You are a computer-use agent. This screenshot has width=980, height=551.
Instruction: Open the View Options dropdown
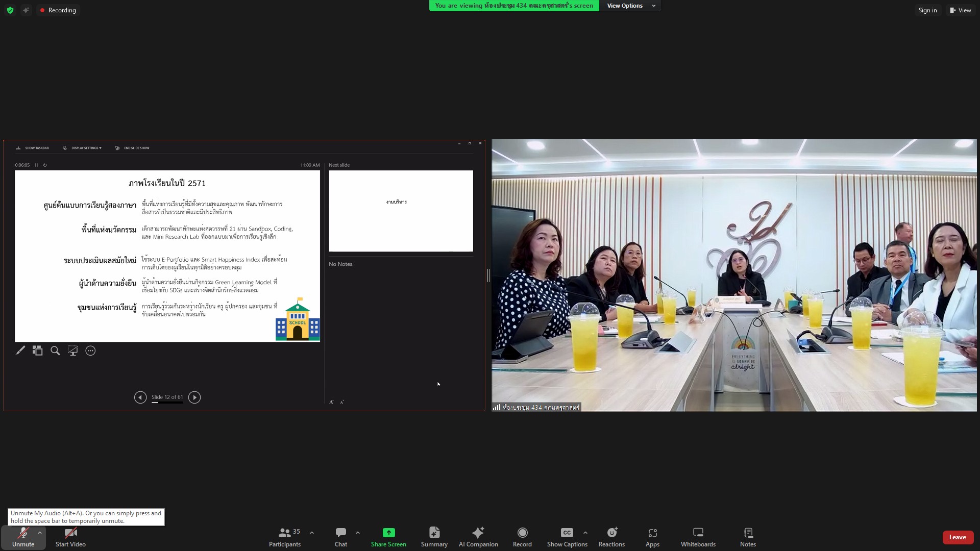(x=630, y=6)
